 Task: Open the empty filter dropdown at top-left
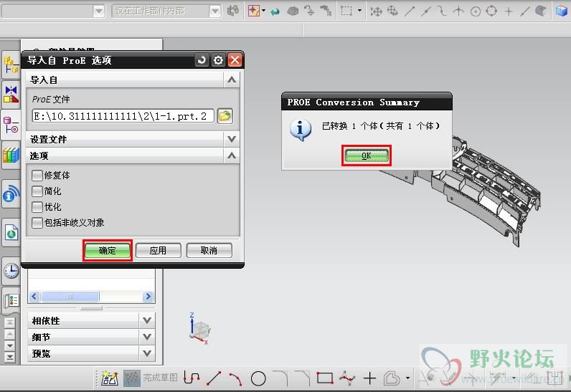coord(99,11)
